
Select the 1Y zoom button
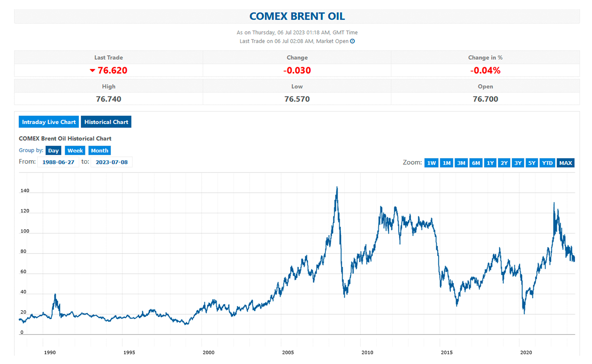tap(490, 163)
